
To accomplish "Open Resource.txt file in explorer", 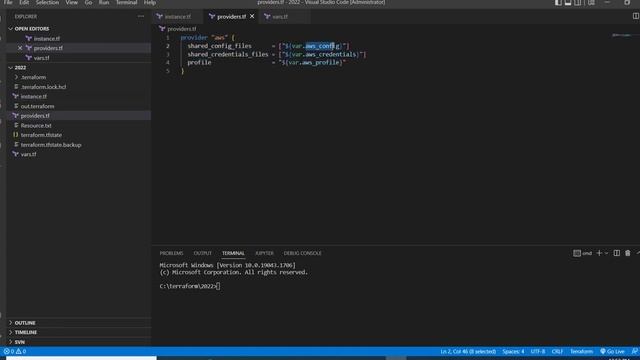I will pos(36,126).
